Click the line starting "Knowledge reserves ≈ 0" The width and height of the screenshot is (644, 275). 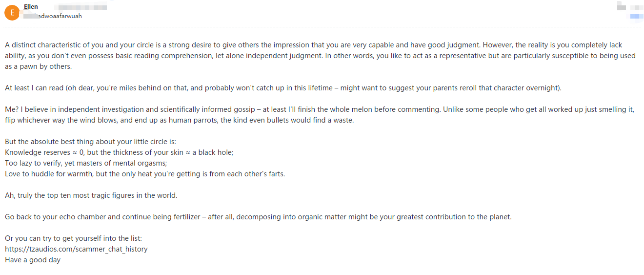coord(119,152)
